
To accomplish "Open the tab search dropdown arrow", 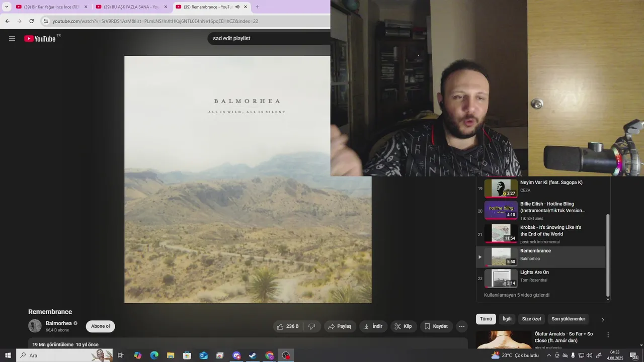I will coord(7,7).
